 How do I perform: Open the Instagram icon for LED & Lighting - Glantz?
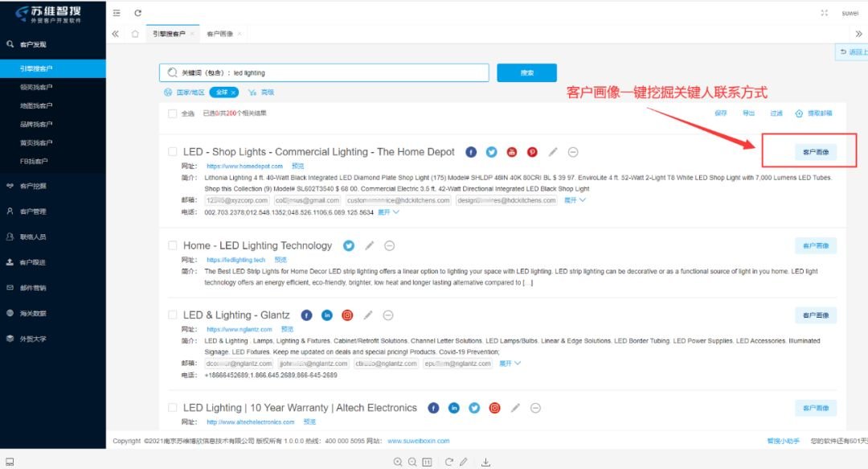pyautogui.click(x=346, y=315)
